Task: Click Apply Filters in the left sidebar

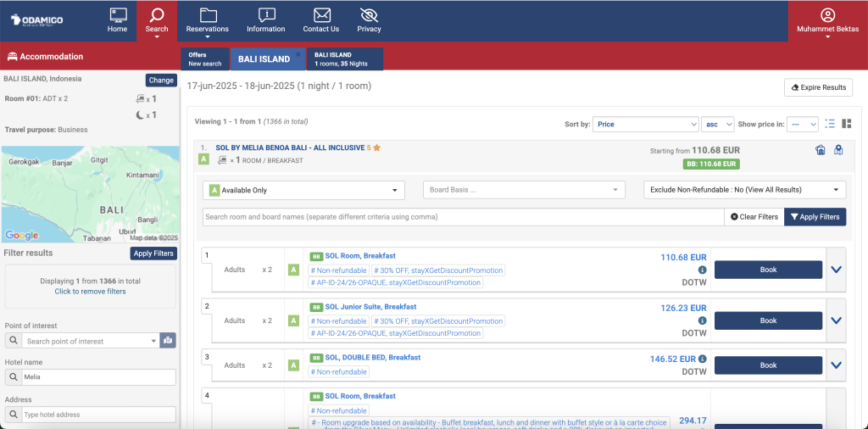Action: pos(154,253)
